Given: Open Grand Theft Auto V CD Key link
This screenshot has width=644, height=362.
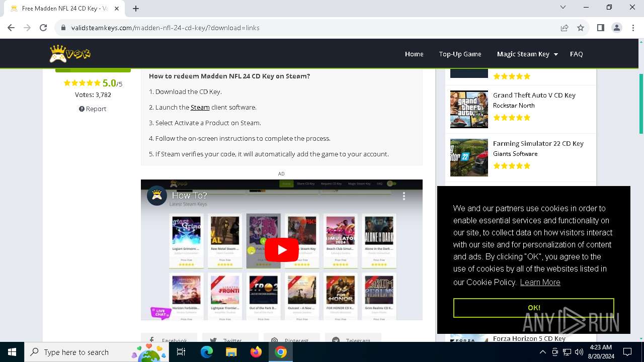Looking at the screenshot, I should tap(534, 95).
